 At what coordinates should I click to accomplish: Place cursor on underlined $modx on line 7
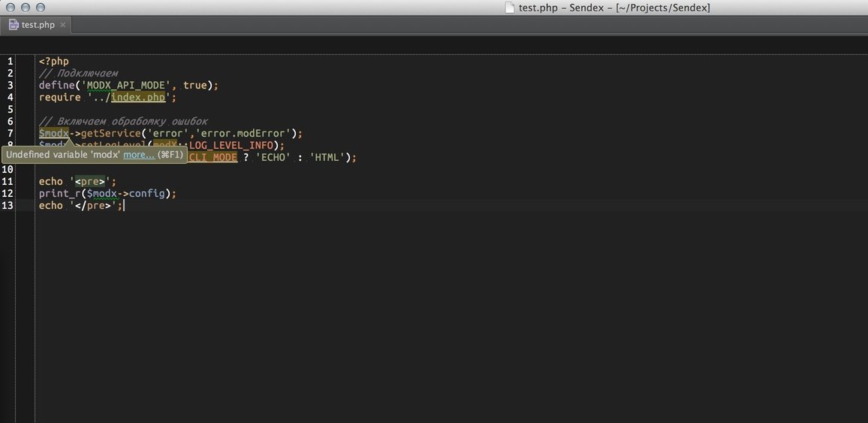click(x=53, y=133)
